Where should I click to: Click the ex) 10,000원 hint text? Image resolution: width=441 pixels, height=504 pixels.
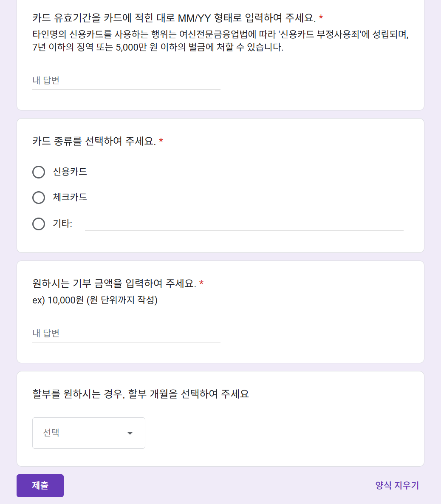(95, 300)
